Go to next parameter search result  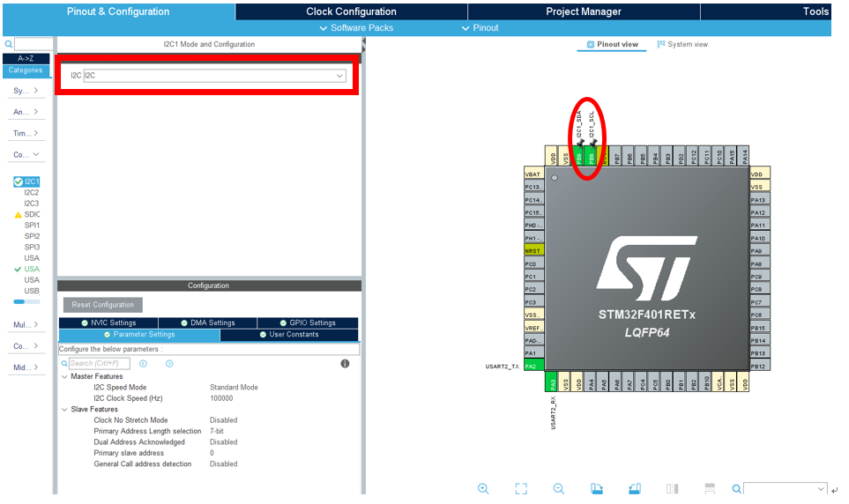[x=169, y=364]
